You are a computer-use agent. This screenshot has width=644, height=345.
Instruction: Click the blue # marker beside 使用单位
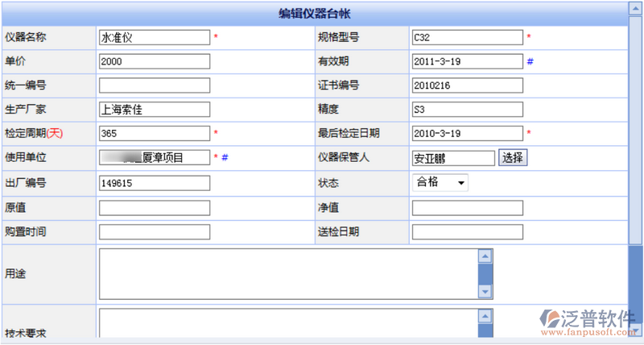click(225, 158)
